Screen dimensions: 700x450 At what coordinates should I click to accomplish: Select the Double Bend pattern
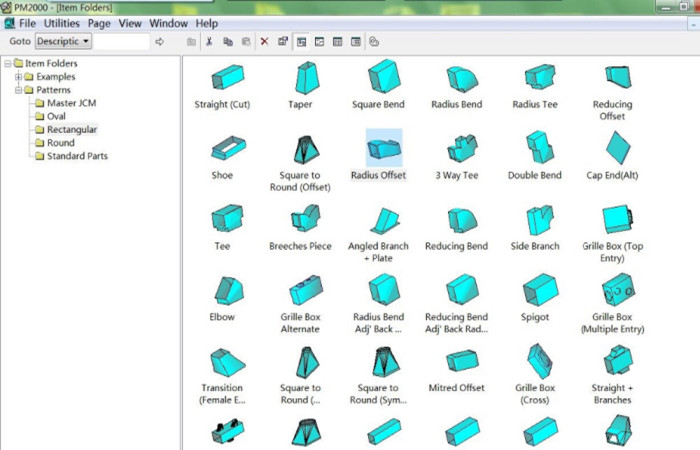click(535, 157)
